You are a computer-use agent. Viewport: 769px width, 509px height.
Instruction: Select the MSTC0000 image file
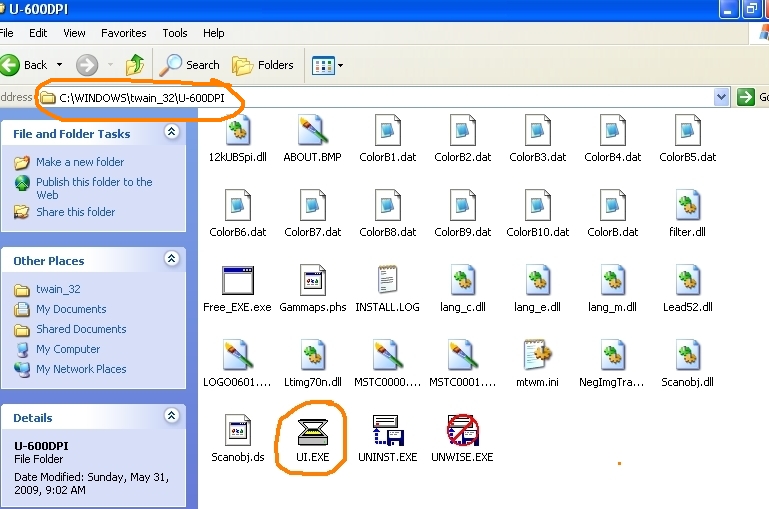387,363
